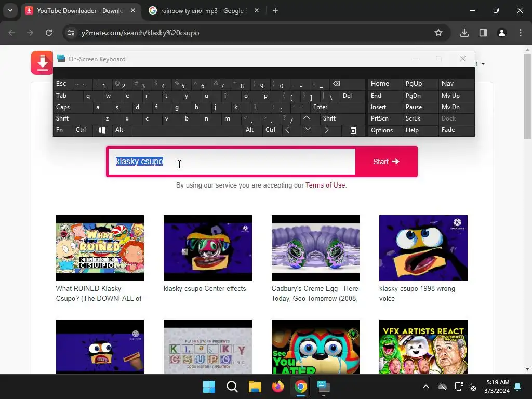
Task: Toggle Fn key on On-Screen Keyboard
Action: (63, 130)
